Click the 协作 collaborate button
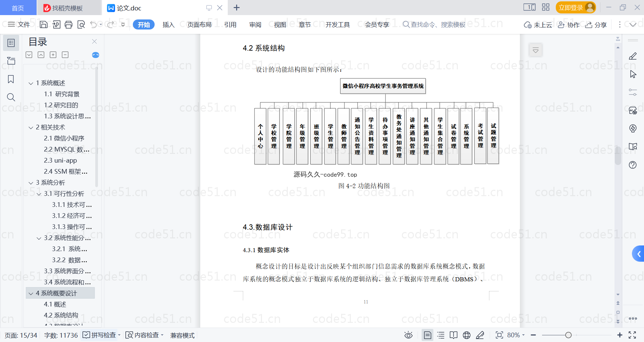Screen dimensions: 644x342 pos(569,24)
